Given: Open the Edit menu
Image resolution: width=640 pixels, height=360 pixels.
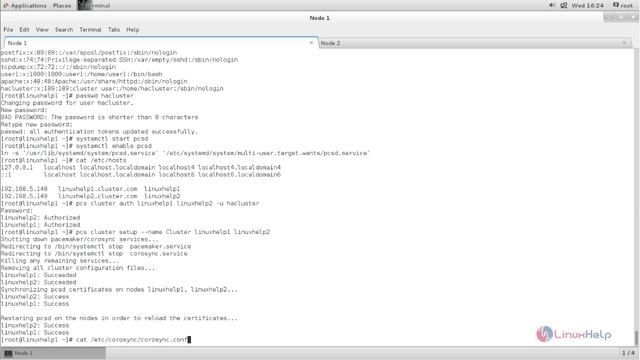Looking at the screenshot, I should pos(24,30).
